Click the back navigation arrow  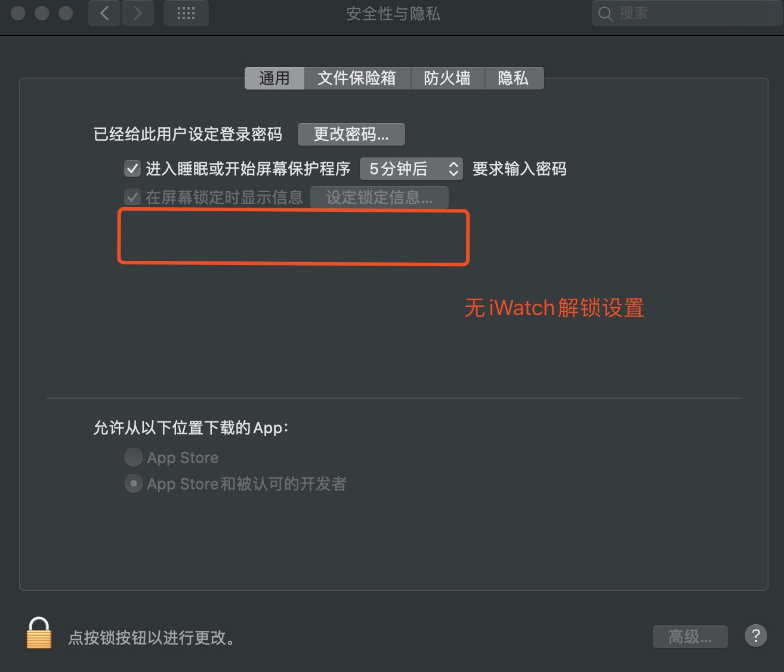tap(104, 13)
